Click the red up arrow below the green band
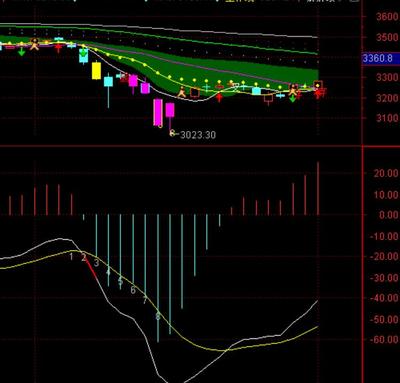The height and width of the screenshot is (383, 400). point(219,98)
